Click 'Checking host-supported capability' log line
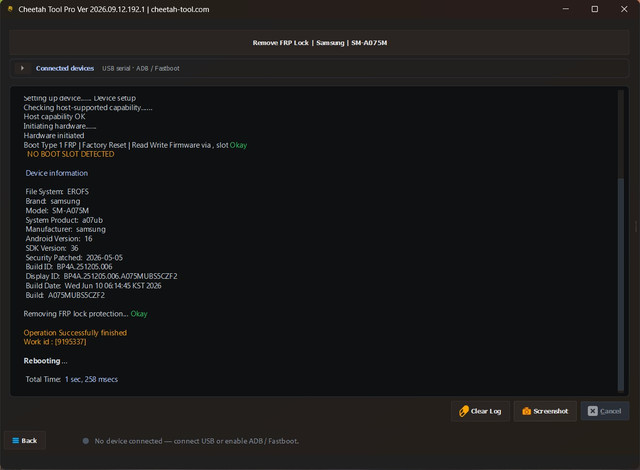This screenshot has width=640, height=470. (x=88, y=108)
